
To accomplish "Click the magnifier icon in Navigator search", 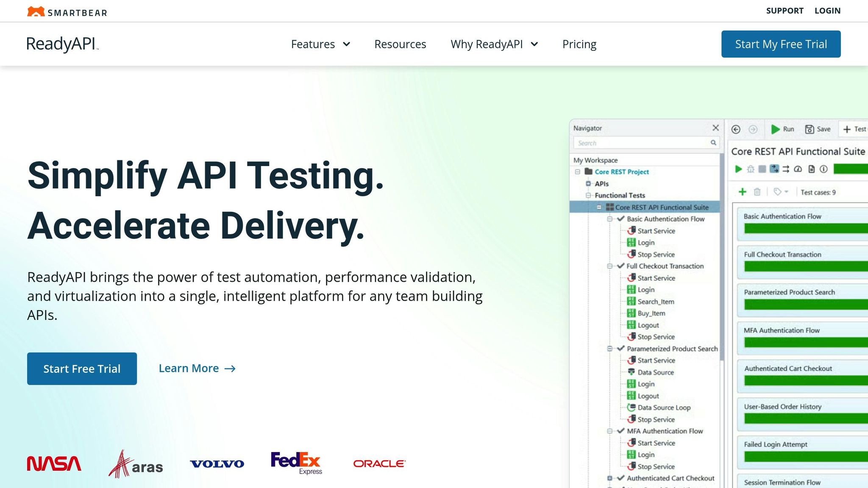I will click(713, 143).
